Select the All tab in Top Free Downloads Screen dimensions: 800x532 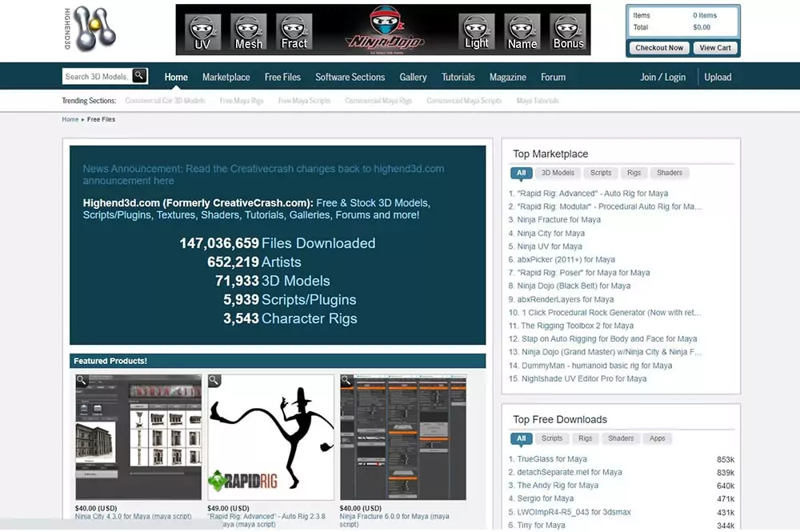(x=521, y=438)
